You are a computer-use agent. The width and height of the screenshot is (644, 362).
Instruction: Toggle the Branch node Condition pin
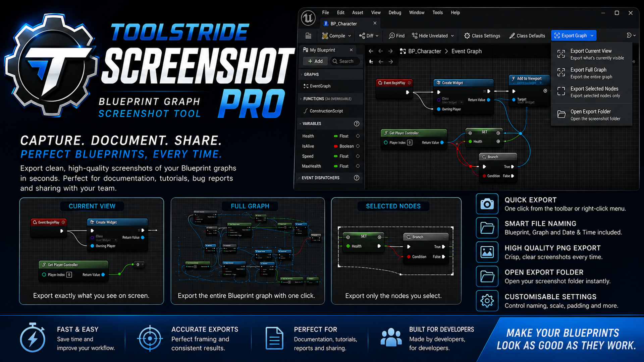(484, 176)
